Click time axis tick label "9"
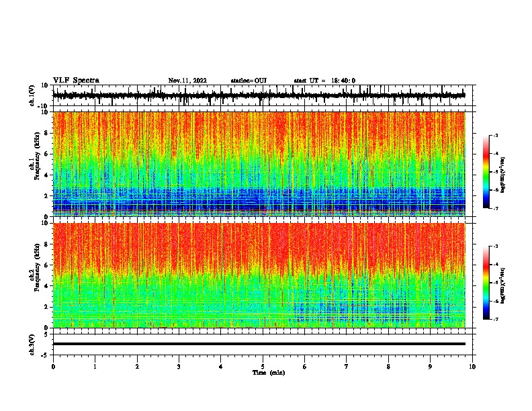 pos(430,367)
